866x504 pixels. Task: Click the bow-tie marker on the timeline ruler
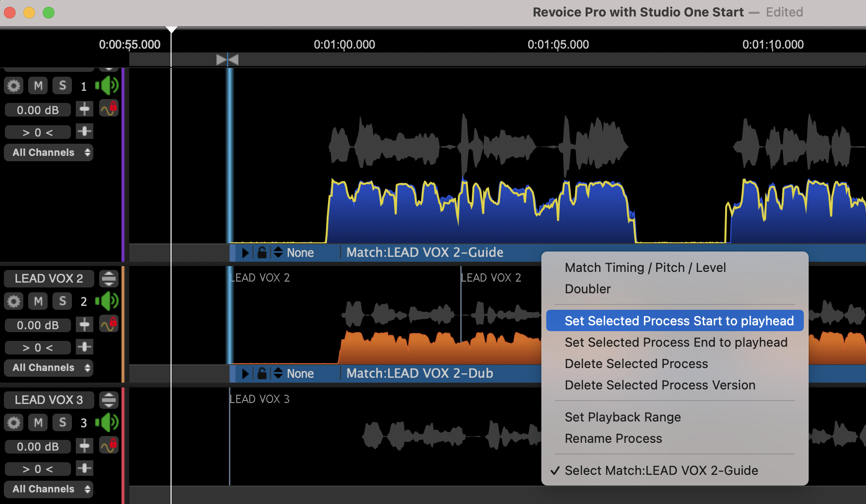[227, 60]
